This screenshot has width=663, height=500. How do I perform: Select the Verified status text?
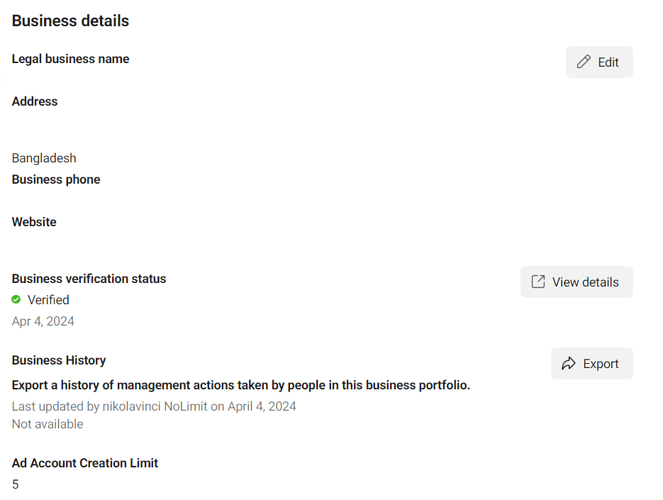(48, 300)
